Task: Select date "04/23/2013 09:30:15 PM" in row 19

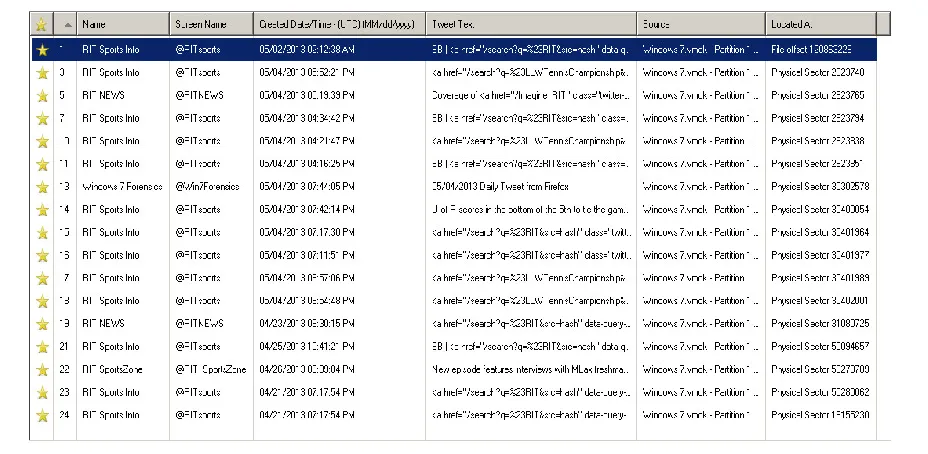Action: tap(307, 324)
